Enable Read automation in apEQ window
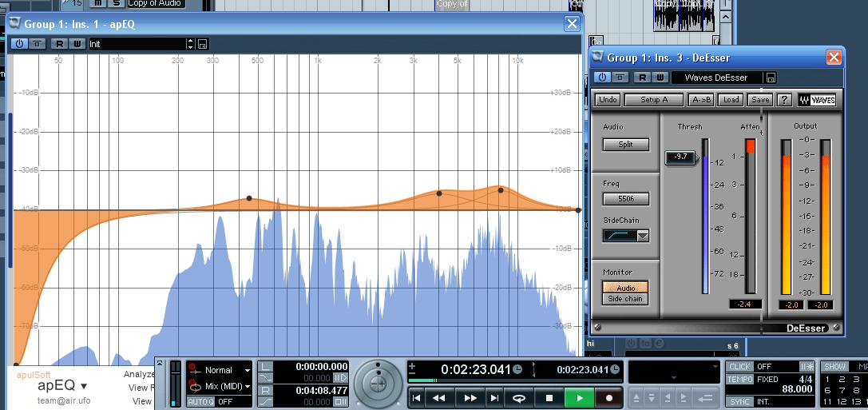 coord(59,44)
